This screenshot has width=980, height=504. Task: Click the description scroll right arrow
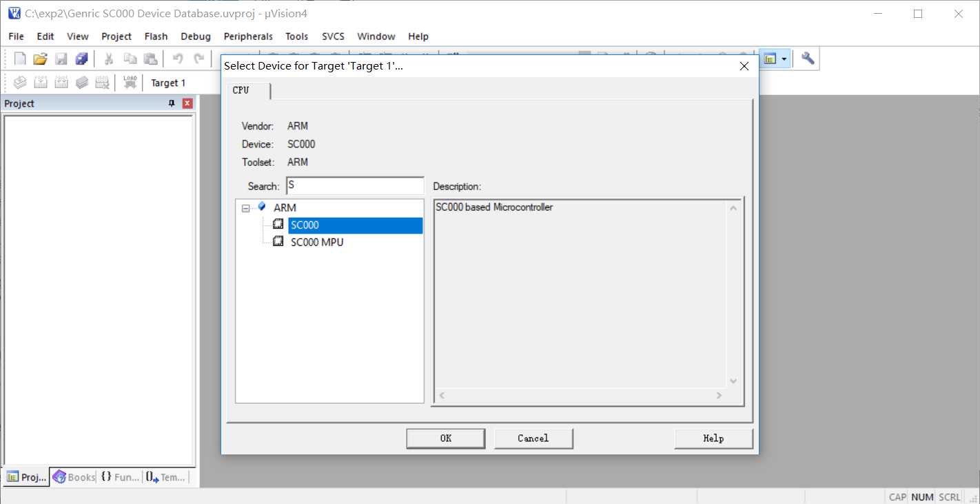[x=719, y=396]
